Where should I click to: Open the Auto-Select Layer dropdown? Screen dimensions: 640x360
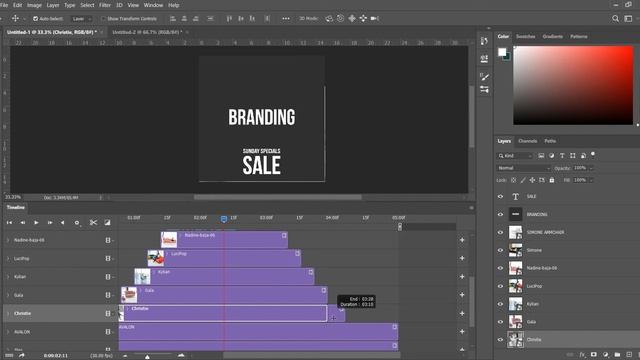click(x=81, y=19)
